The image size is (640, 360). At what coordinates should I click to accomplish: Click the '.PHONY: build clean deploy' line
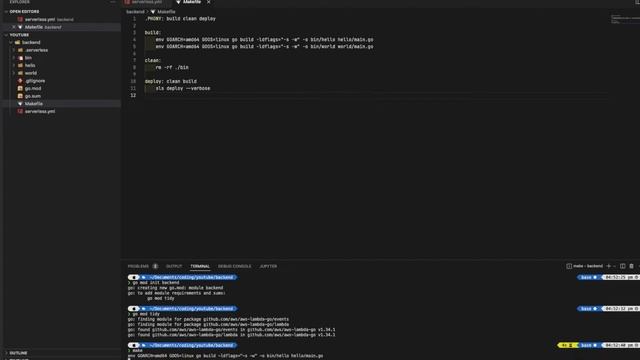pos(180,19)
